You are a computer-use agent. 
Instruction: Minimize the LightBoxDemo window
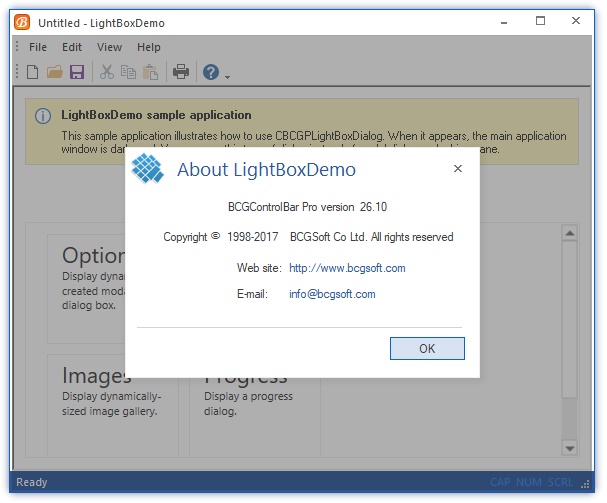pyautogui.click(x=504, y=22)
